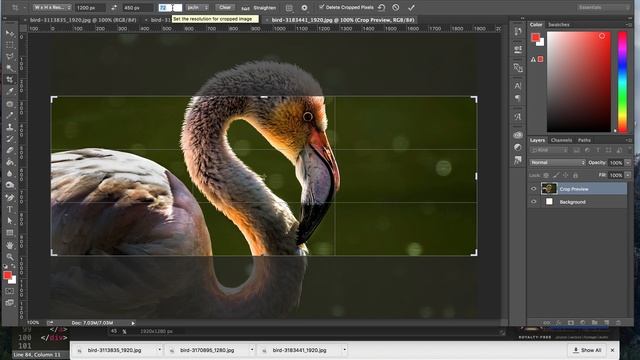Click the rainbow hue slider strip

point(622,81)
